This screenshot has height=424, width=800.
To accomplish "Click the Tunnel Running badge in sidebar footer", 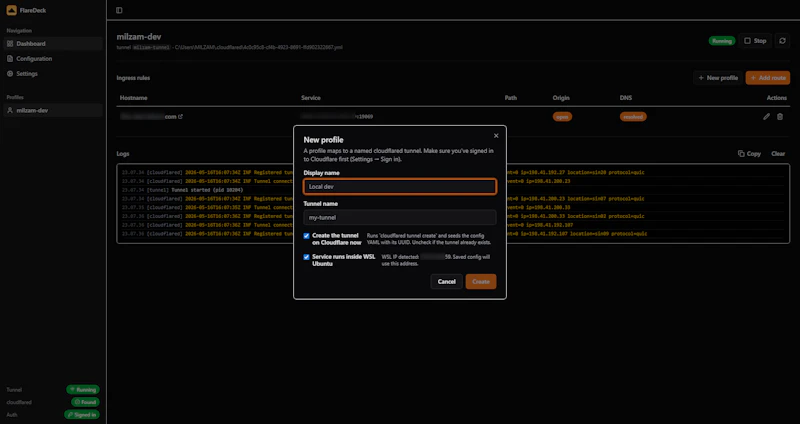I will (83, 390).
